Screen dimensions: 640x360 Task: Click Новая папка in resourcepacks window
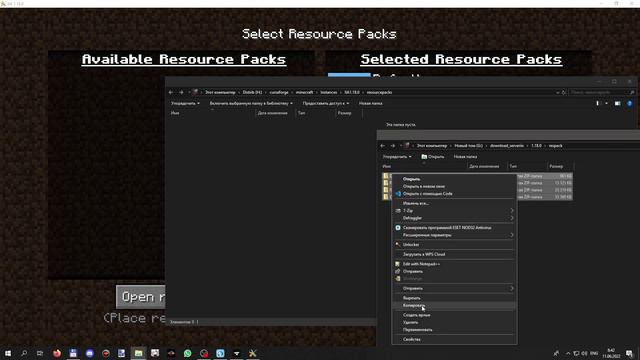coord(371,104)
